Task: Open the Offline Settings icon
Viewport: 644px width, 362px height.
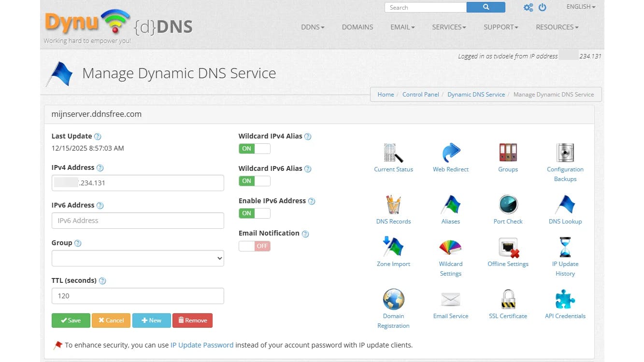Action: 508,247
